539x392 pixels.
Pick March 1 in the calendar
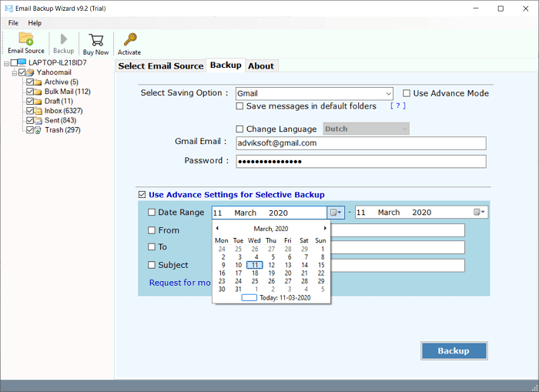(x=323, y=249)
